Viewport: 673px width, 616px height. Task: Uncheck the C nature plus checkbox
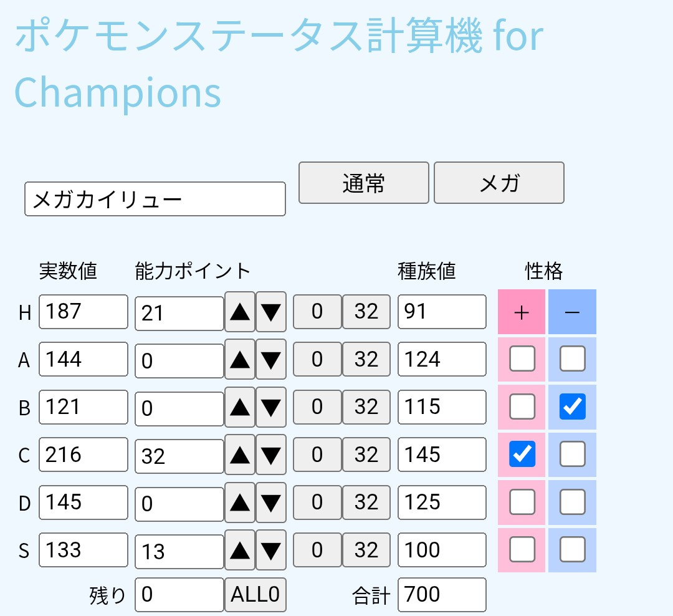pos(522,454)
